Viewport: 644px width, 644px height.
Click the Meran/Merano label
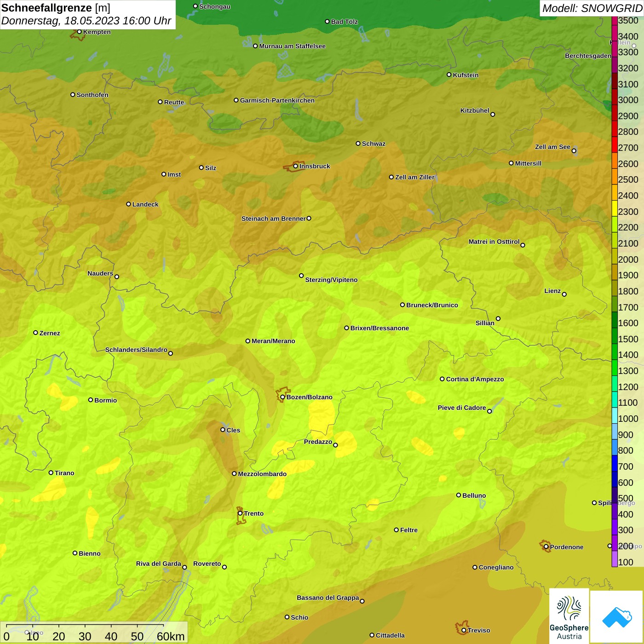pyautogui.click(x=273, y=341)
